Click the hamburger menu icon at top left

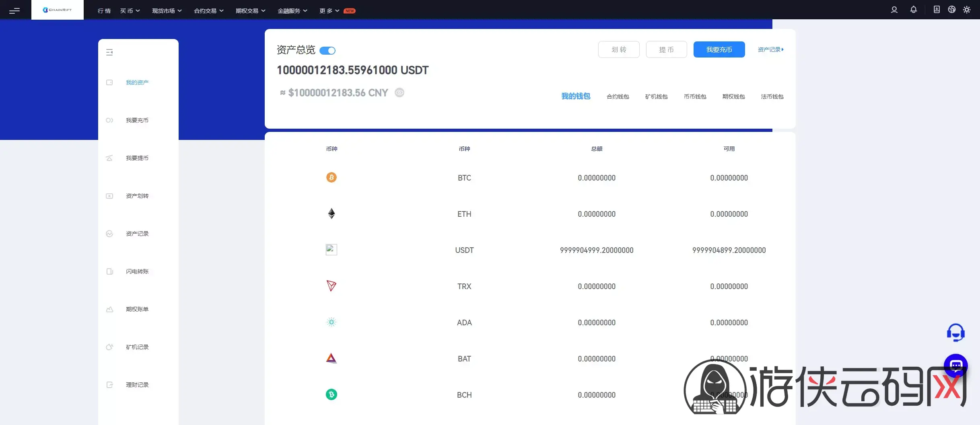pyautogui.click(x=14, y=10)
